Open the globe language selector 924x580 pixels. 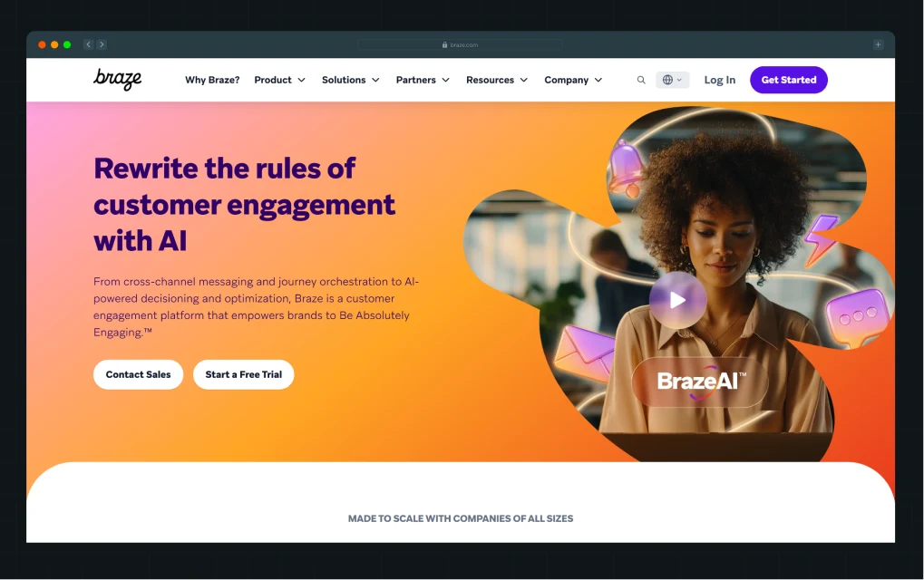coord(673,80)
